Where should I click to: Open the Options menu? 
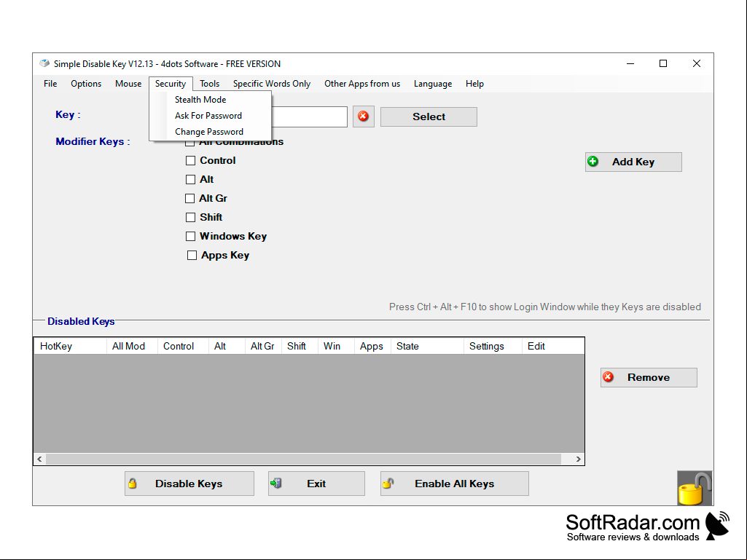pos(86,83)
